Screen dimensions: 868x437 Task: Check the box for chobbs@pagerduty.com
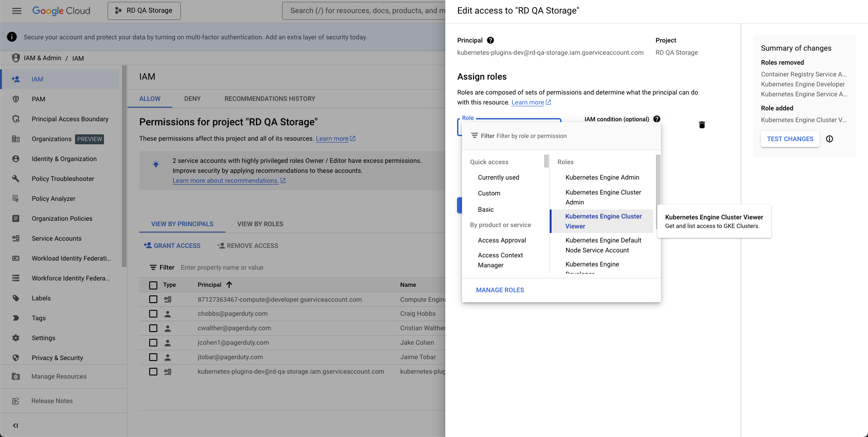point(153,314)
